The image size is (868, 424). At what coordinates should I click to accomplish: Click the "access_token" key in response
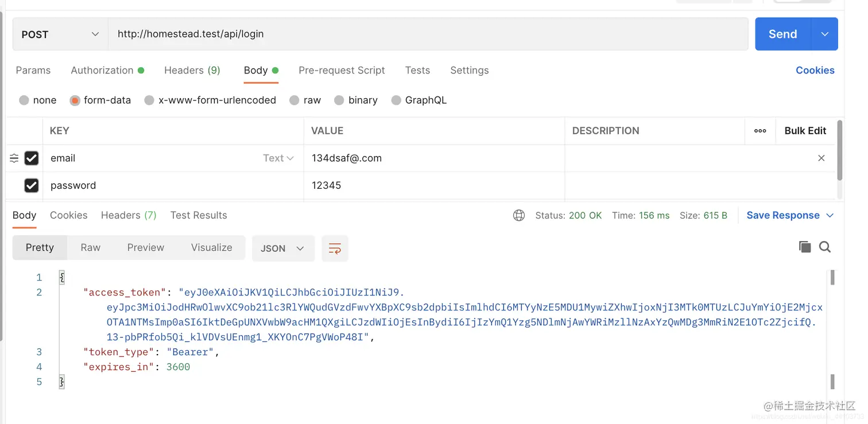[125, 293]
